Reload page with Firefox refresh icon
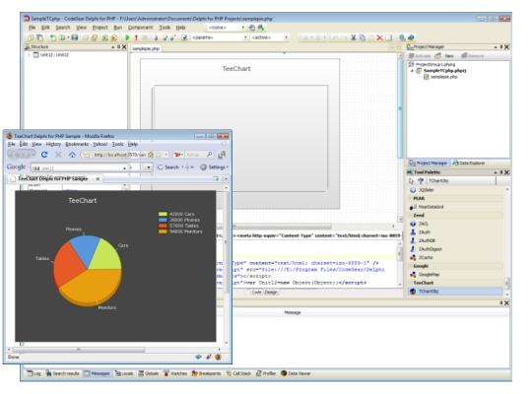The image size is (532, 394). coord(44,155)
